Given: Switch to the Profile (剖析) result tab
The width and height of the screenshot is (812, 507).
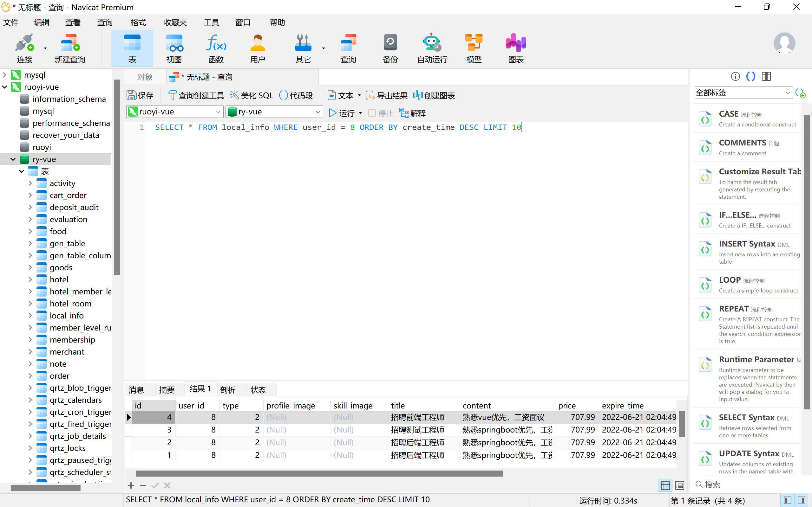Looking at the screenshot, I should pyautogui.click(x=228, y=390).
